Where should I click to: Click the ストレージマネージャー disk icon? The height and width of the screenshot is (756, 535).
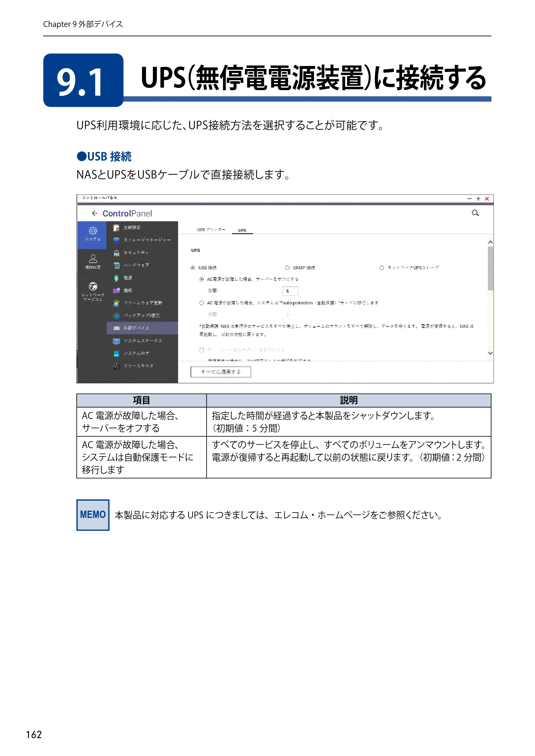click(x=116, y=240)
